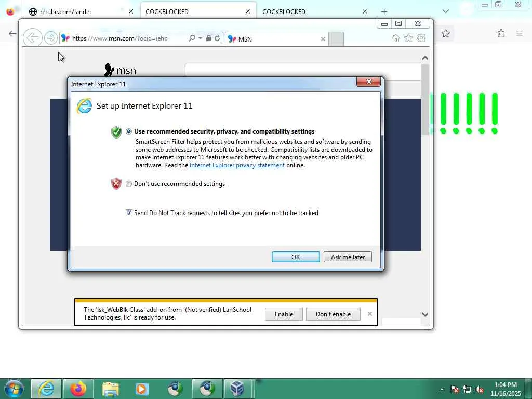Launch Windows Media Player from taskbar
Viewport: 532px width, 399px height.
142,389
